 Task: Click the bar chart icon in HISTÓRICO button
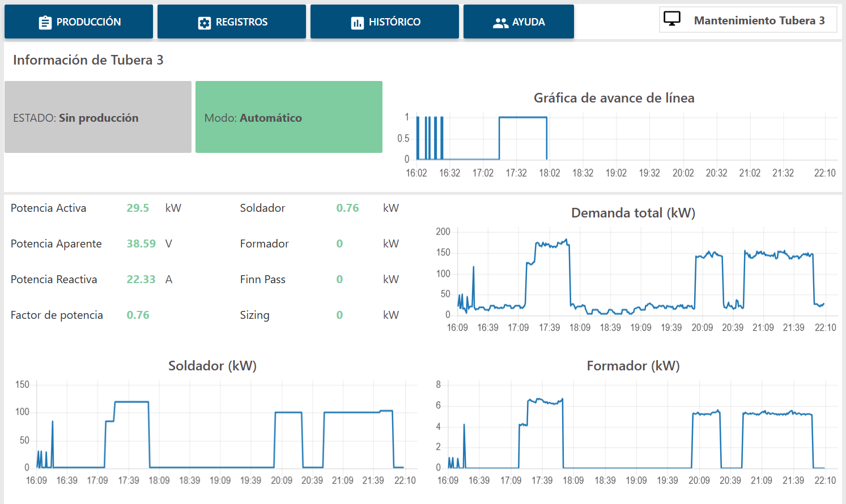[357, 23]
